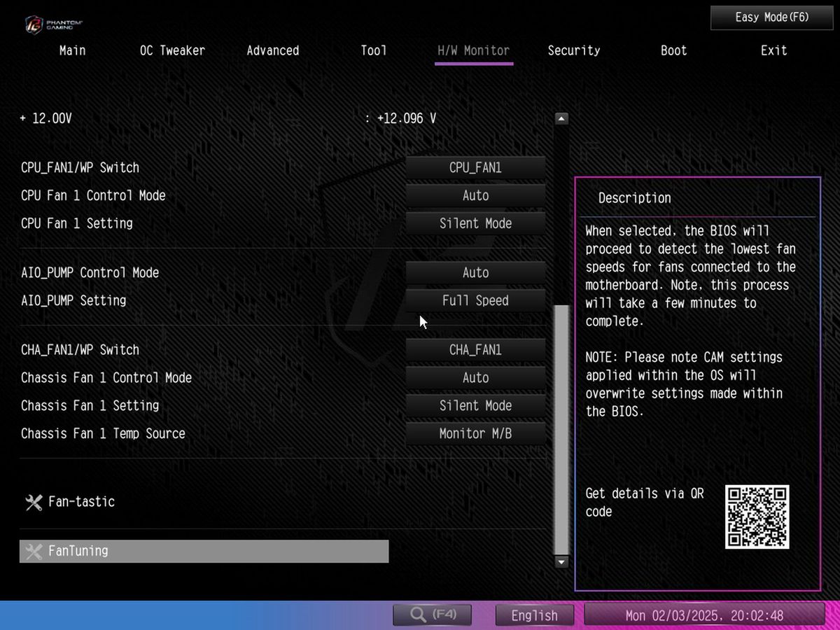Click the QR code image
The width and height of the screenshot is (840, 630).
tap(757, 517)
